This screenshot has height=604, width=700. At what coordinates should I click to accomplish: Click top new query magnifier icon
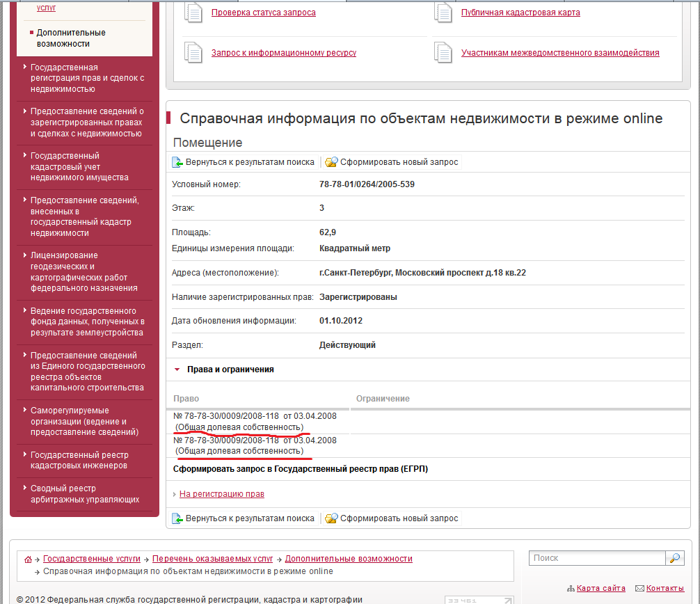coord(331,162)
